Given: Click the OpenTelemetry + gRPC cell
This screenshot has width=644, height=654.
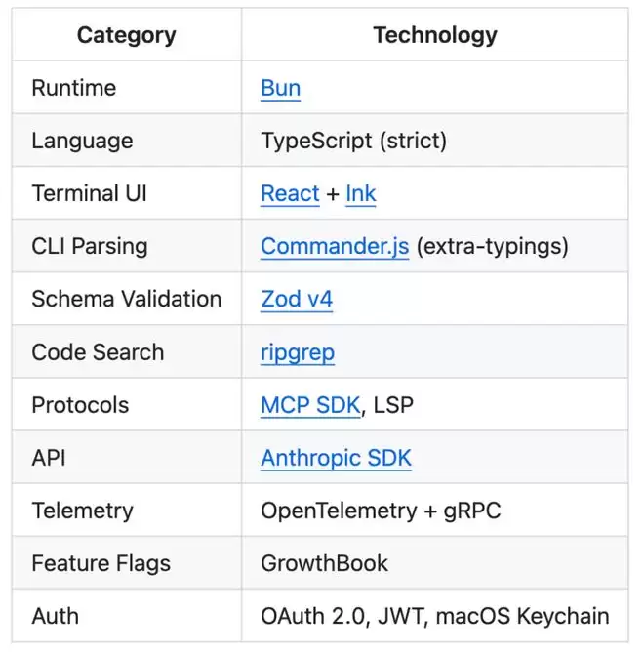Looking at the screenshot, I should coord(381,511).
